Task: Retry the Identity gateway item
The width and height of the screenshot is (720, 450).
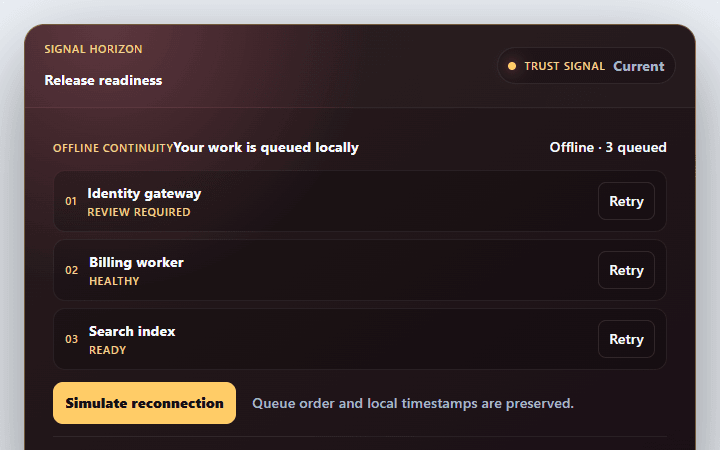Action: 626,201
